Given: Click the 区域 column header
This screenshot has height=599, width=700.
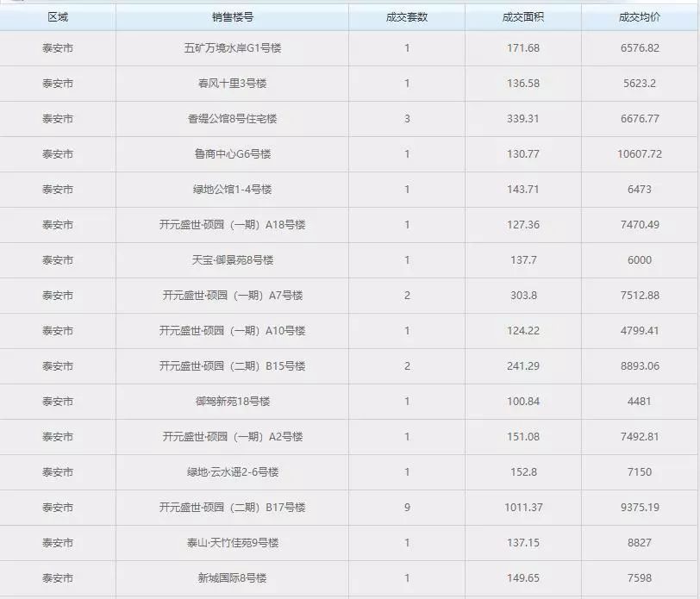Looking at the screenshot, I should pyautogui.click(x=58, y=17).
